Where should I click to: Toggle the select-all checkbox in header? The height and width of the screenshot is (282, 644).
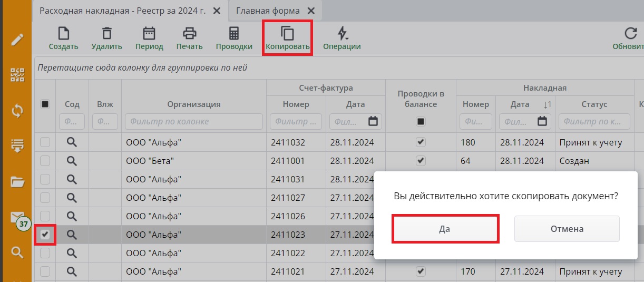coord(45,104)
